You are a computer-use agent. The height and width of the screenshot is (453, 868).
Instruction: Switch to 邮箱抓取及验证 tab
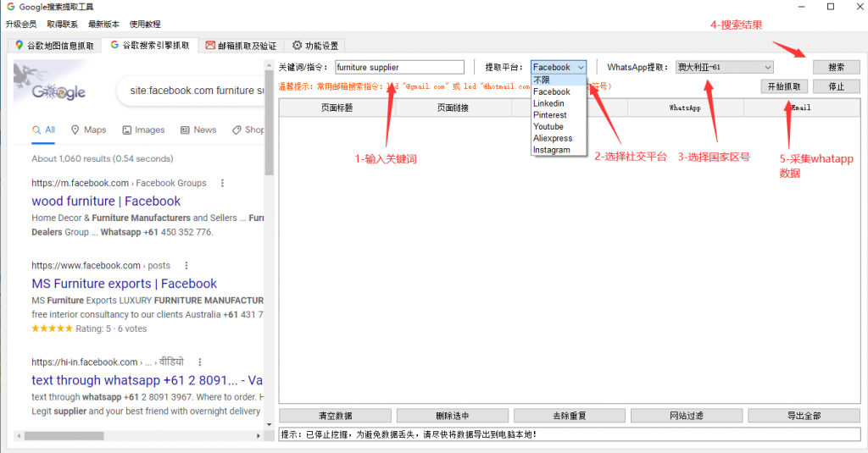point(241,46)
